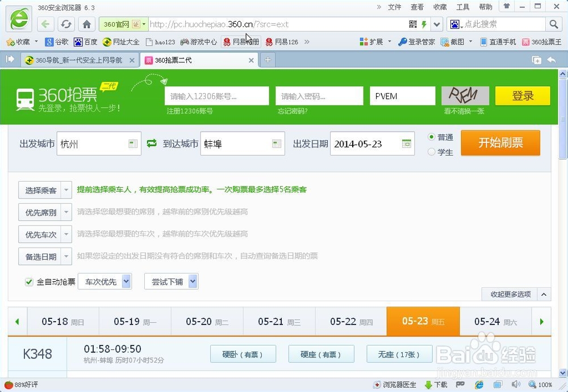The image size is (568, 392).
Task: Open station picker icon in 出发城市 field
Action: (133, 144)
